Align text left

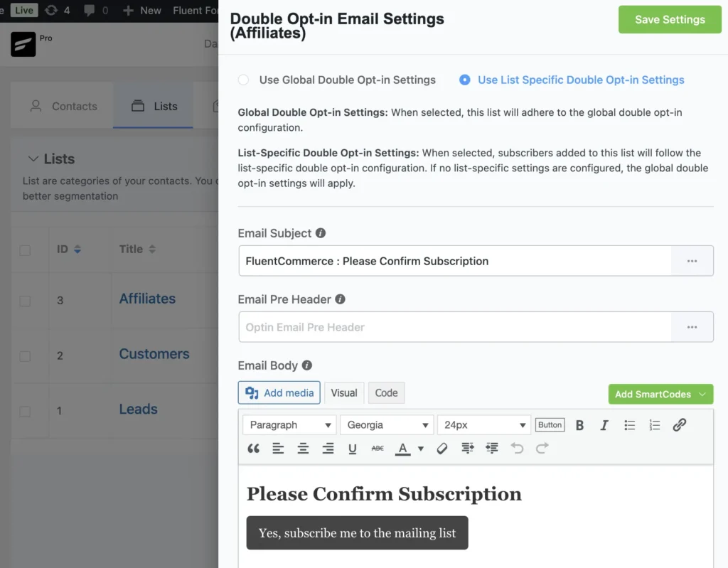point(278,448)
